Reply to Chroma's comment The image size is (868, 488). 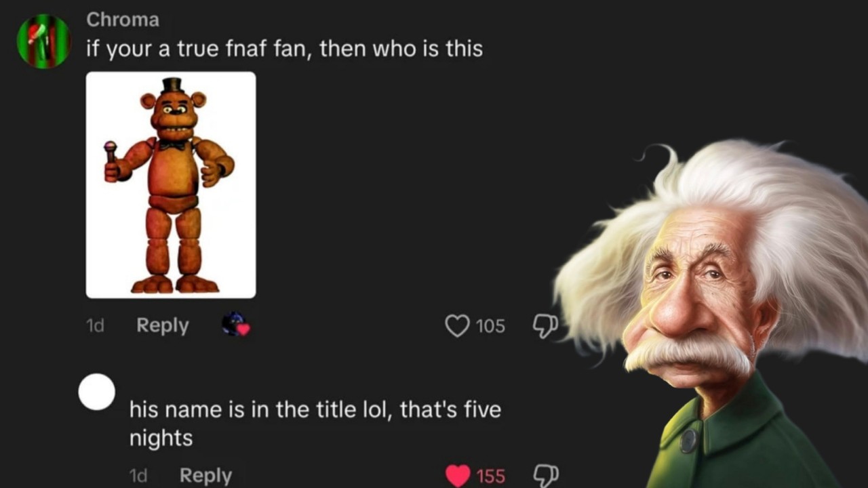click(x=163, y=325)
